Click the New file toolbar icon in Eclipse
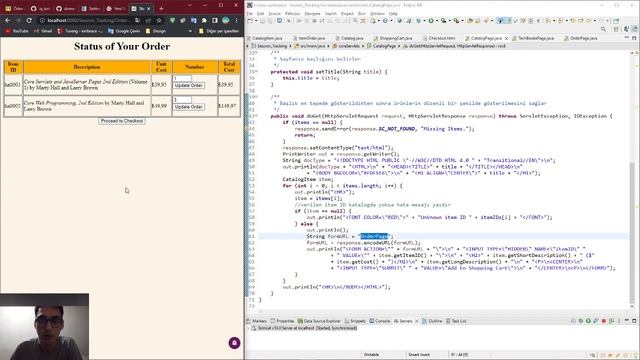Screen dimensions: 640x360 250,21
